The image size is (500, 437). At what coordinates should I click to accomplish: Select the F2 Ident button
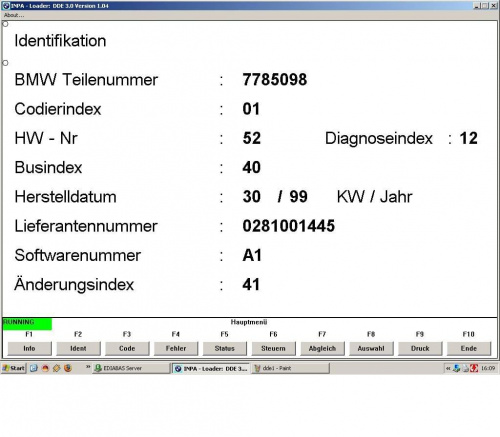(78, 348)
